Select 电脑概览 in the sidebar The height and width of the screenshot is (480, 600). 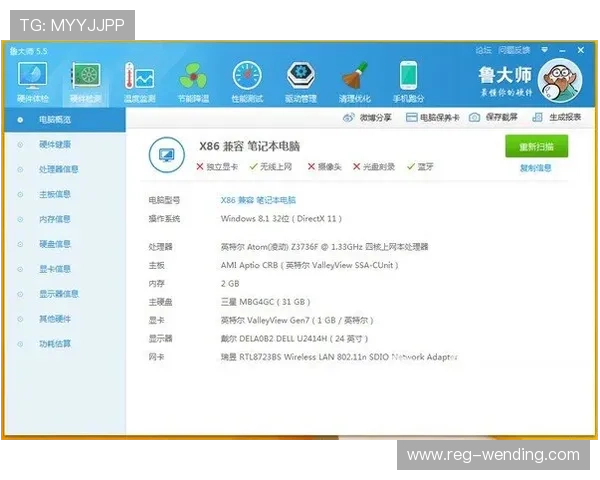pos(65,120)
